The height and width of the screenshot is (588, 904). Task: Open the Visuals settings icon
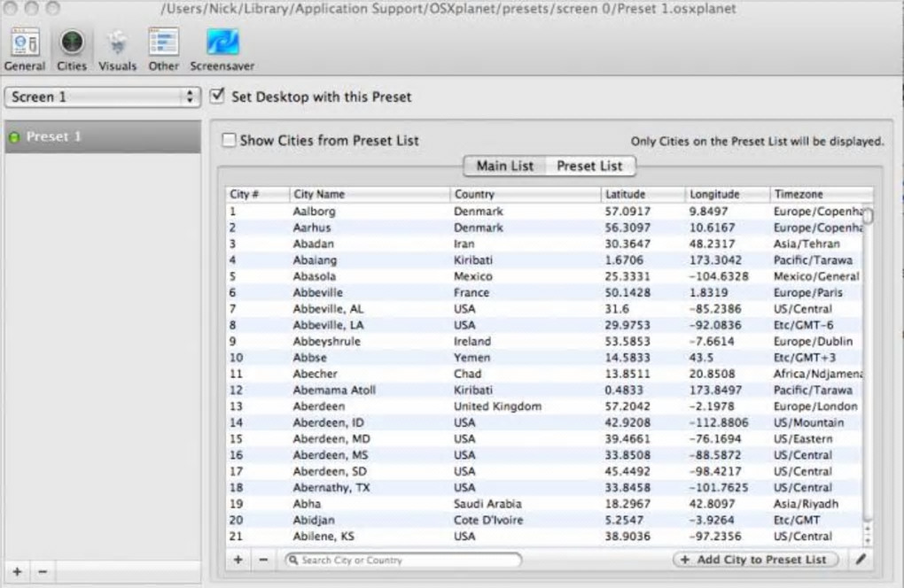[x=117, y=50]
